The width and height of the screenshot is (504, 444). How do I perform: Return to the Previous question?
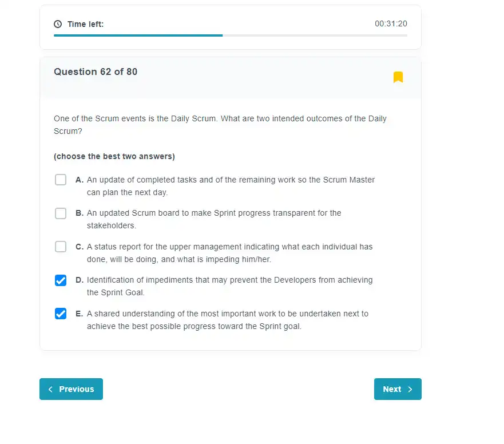click(x=71, y=389)
